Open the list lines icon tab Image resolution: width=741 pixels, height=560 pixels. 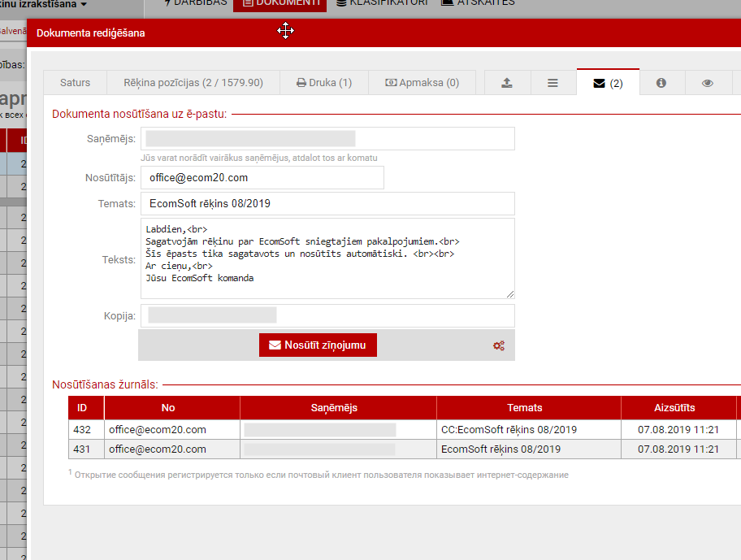pyautogui.click(x=552, y=83)
